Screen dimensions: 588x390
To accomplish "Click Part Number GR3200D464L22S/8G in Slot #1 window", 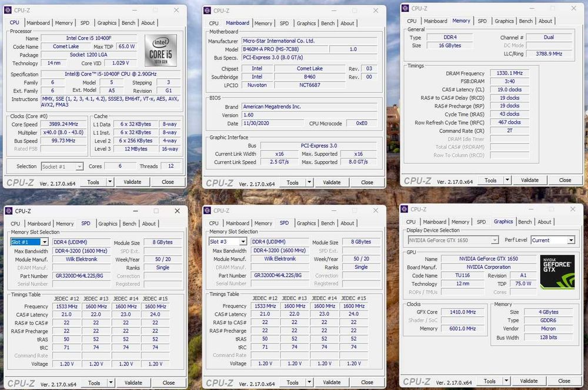I will point(82,276).
